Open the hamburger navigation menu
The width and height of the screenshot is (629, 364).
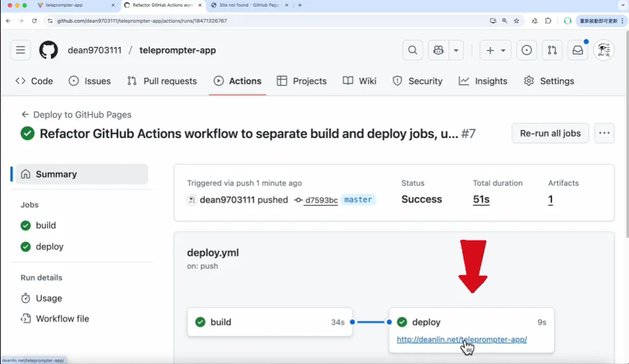point(21,50)
